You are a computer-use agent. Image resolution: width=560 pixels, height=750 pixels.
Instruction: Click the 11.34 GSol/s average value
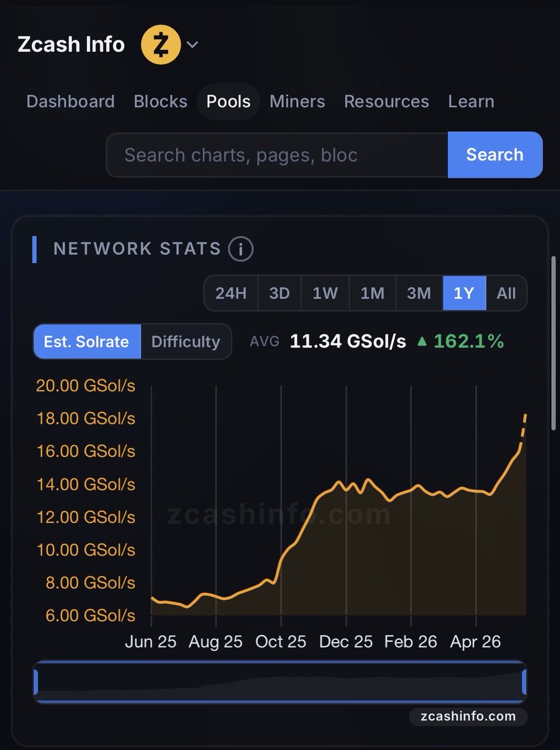coord(348,341)
